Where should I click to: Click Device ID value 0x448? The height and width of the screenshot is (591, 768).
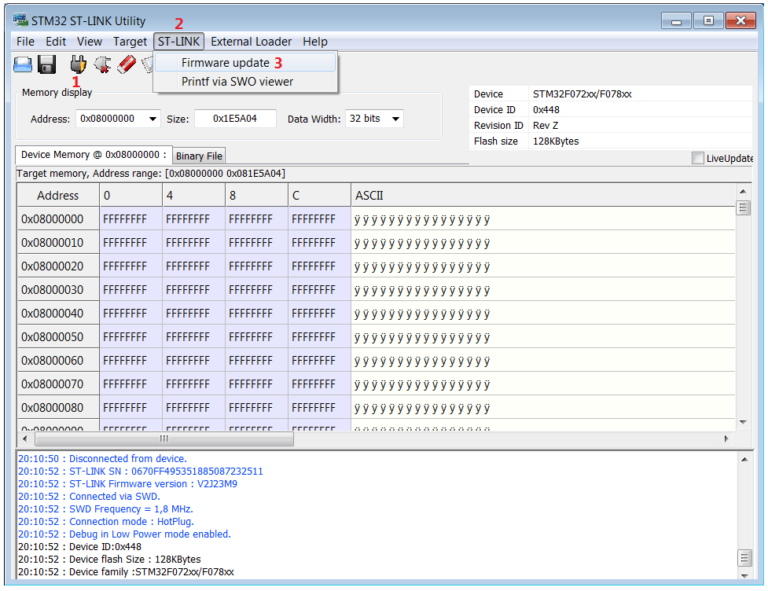[546, 110]
